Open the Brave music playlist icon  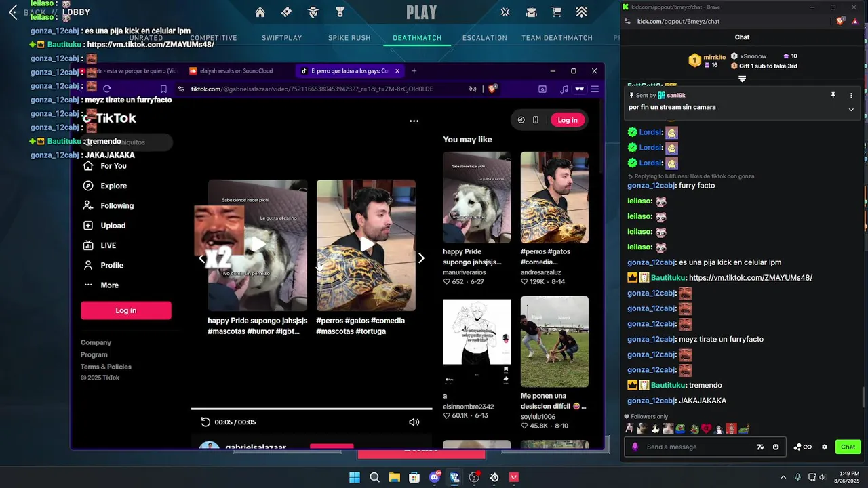564,89
